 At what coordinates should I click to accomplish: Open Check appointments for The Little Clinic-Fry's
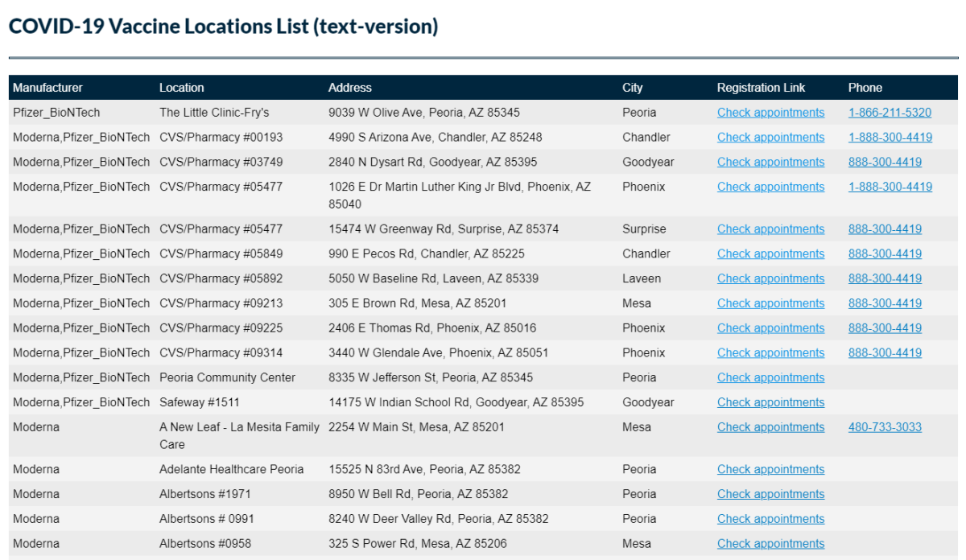pos(770,113)
